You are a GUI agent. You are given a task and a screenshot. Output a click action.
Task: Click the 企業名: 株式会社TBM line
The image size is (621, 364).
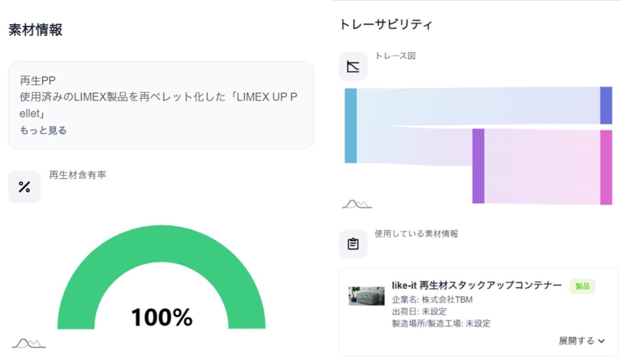point(432,299)
